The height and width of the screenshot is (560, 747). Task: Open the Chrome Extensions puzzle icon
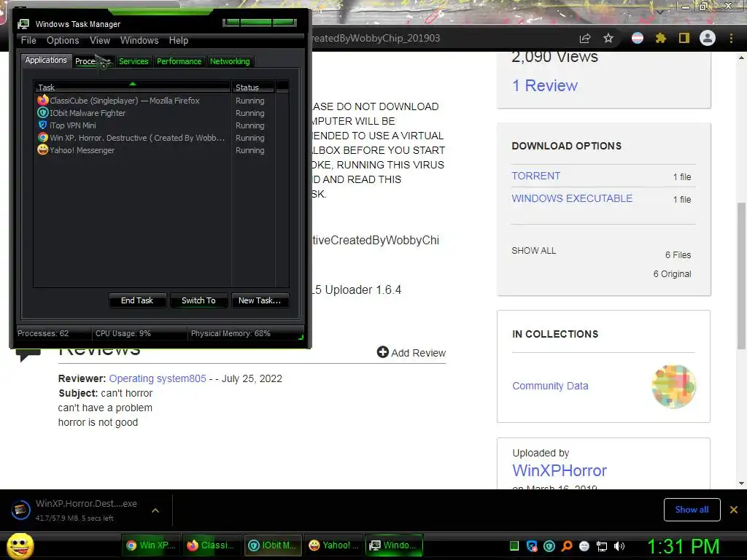tap(661, 38)
